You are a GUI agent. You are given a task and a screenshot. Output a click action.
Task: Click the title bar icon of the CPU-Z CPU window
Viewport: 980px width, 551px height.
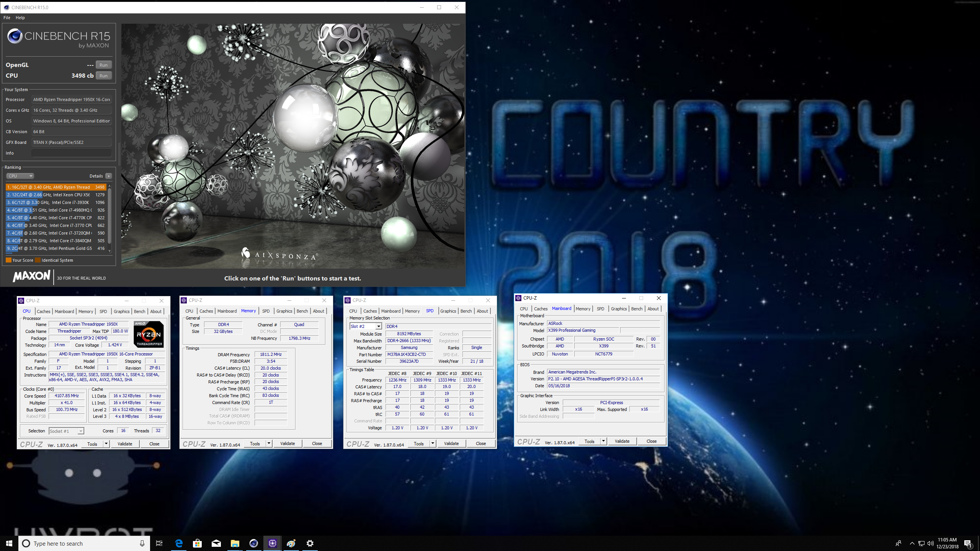[21, 301]
